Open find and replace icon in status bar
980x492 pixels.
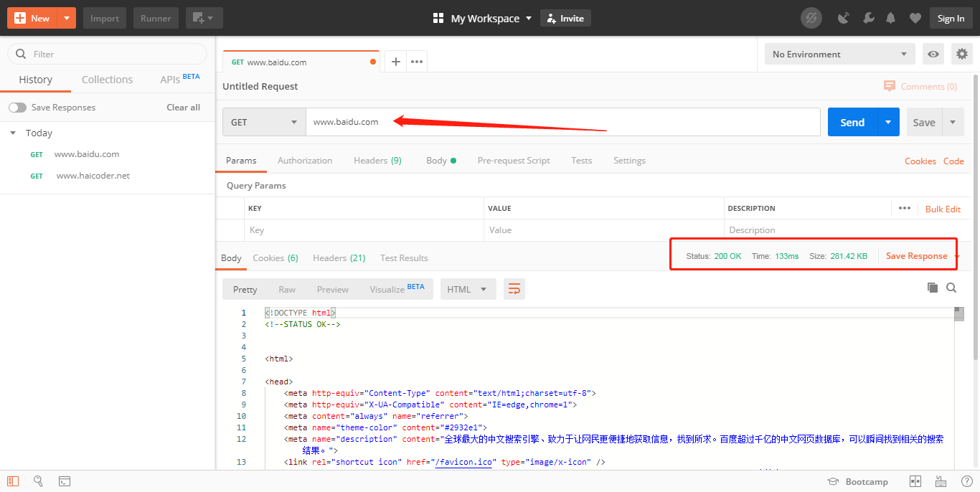click(39, 481)
